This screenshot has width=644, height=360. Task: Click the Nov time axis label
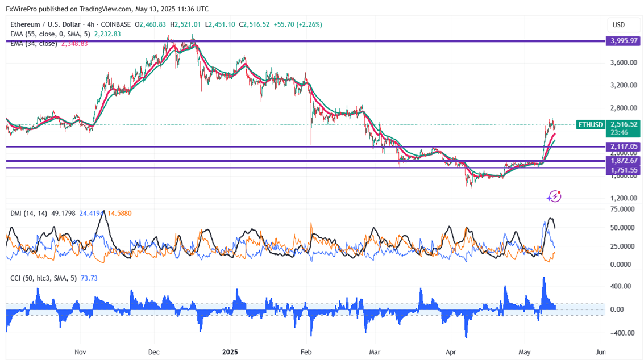click(80, 352)
